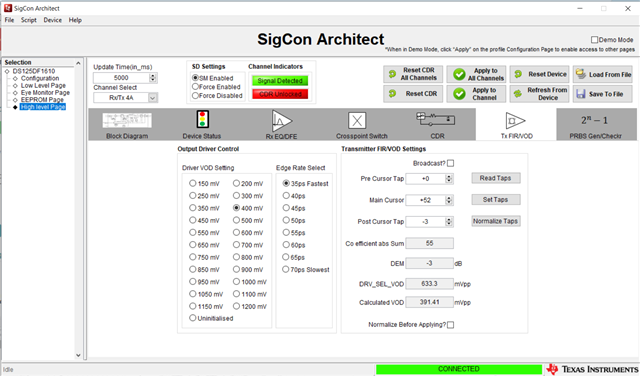Select Force Enabled radio button
Image resolution: width=640 pixels, height=376 pixels.
click(195, 87)
